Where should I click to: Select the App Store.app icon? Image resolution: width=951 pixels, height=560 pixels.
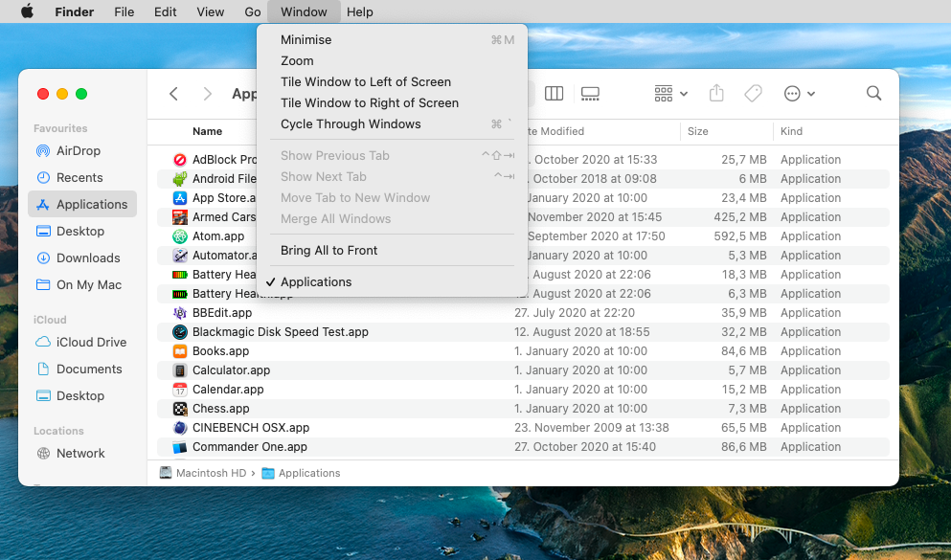179,198
